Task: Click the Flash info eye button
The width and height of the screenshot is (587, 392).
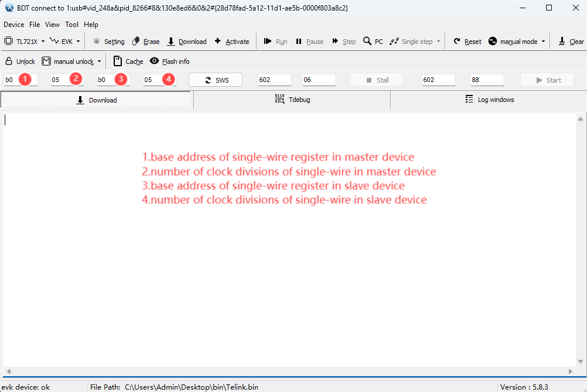Action: pos(169,61)
